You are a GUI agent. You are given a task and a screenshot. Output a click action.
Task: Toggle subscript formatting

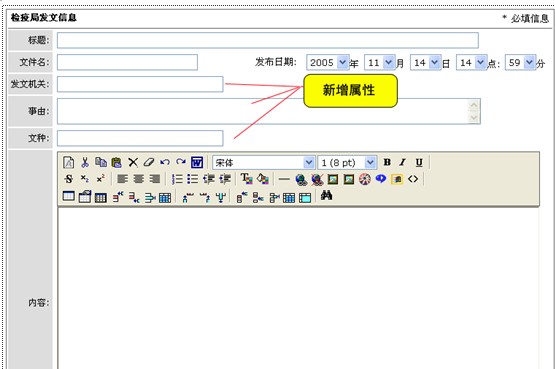pos(85,179)
